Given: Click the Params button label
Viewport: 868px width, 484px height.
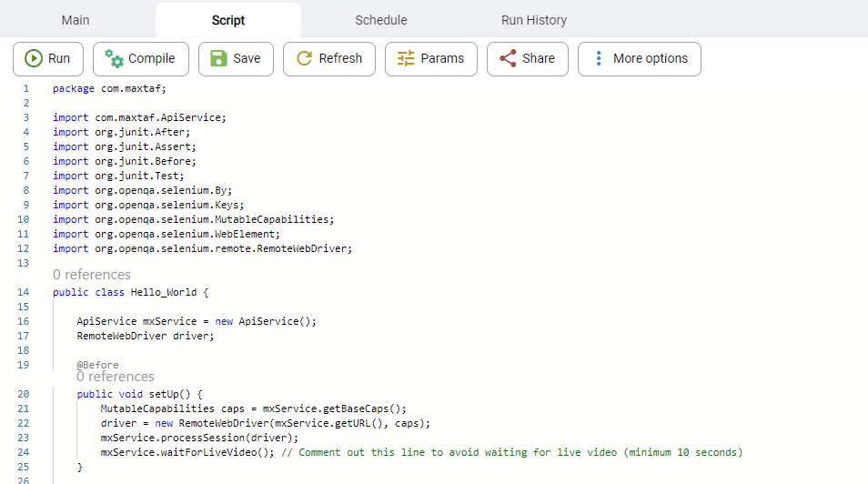Looking at the screenshot, I should (x=442, y=58).
